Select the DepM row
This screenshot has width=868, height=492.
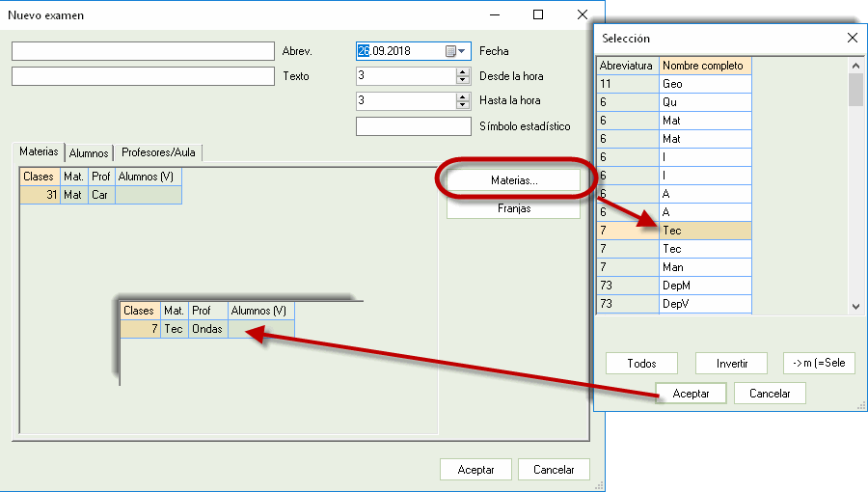pos(674,285)
